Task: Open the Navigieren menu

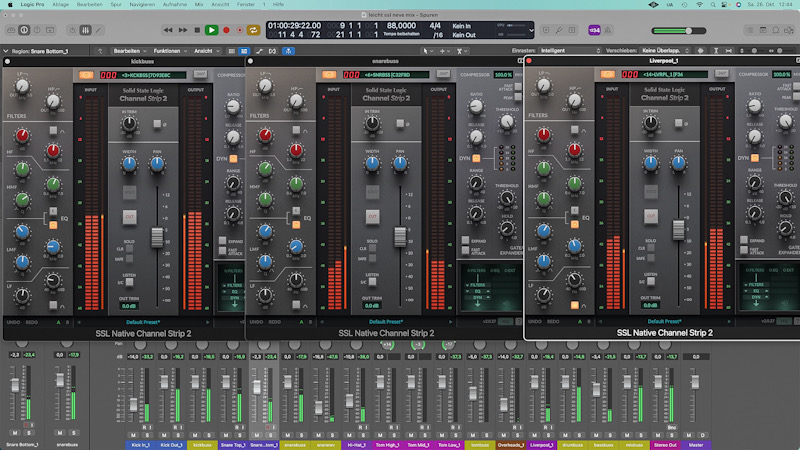Action: pos(142,4)
